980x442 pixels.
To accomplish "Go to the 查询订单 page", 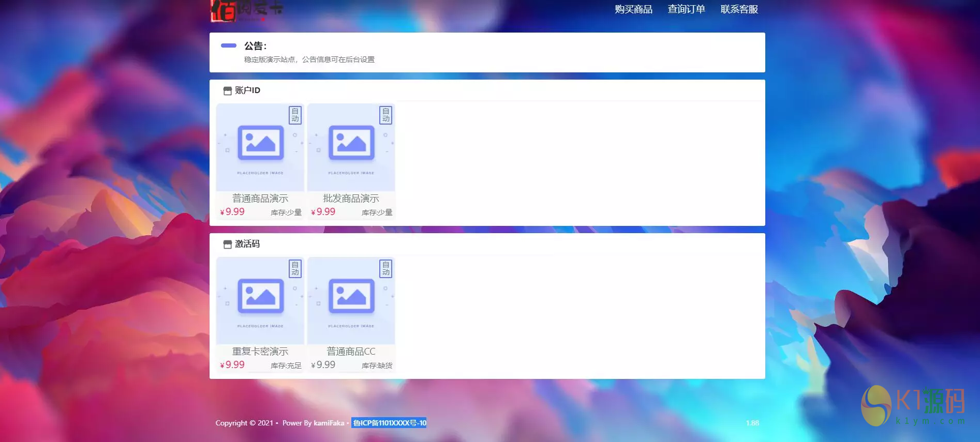I will pos(686,9).
